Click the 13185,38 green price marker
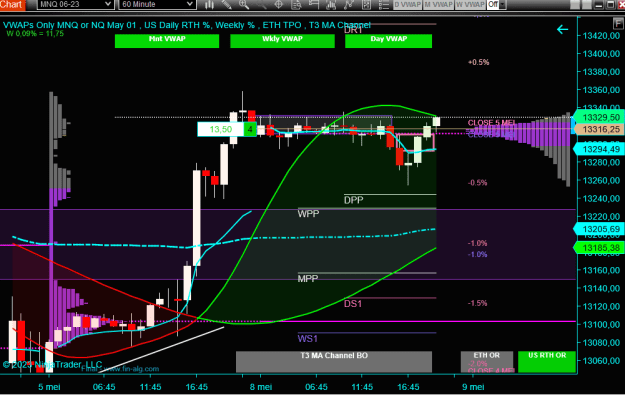The image size is (625, 395). pos(598,248)
